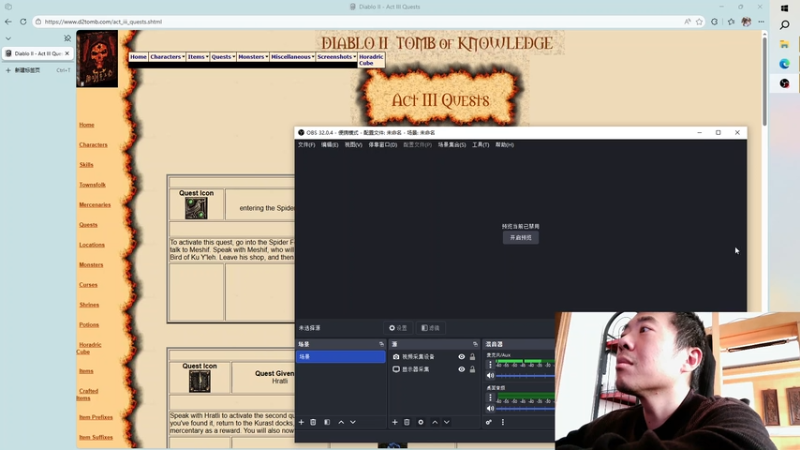800x450 pixels.
Task: Expand Miscellaneous dropdown in site nav bar
Action: point(293,57)
